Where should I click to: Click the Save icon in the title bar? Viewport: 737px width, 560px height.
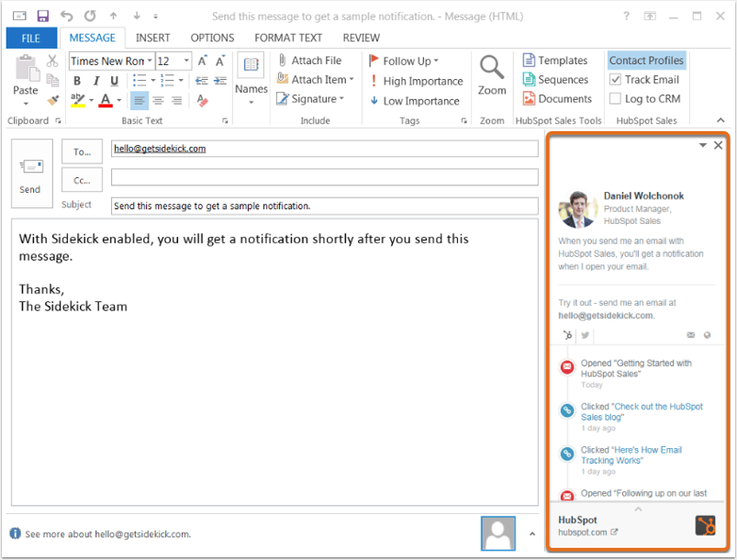43,17
